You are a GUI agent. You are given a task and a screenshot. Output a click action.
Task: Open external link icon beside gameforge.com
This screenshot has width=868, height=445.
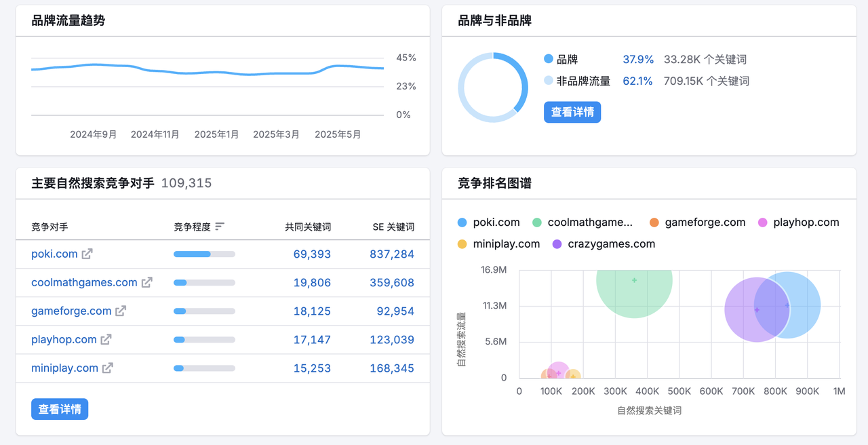point(121,311)
